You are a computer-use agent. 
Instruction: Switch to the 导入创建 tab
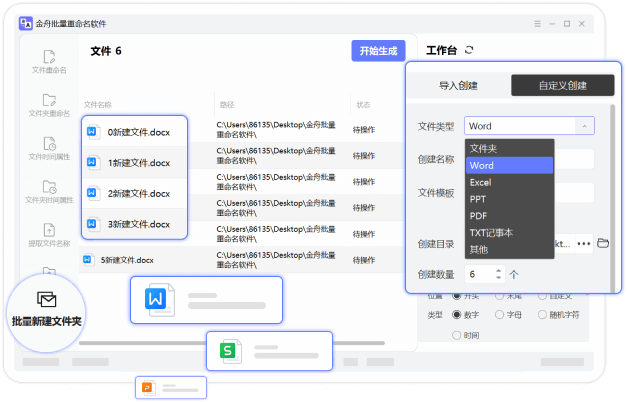pos(458,86)
